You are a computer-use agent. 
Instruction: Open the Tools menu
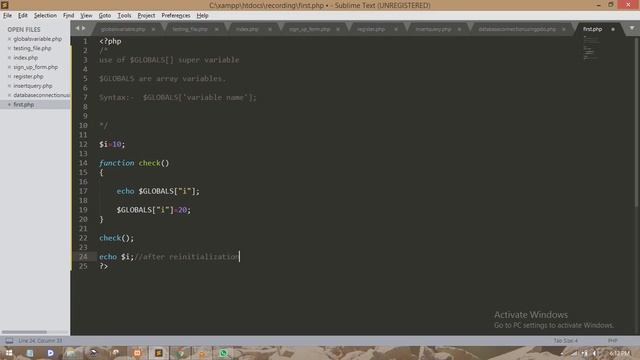click(x=124, y=16)
